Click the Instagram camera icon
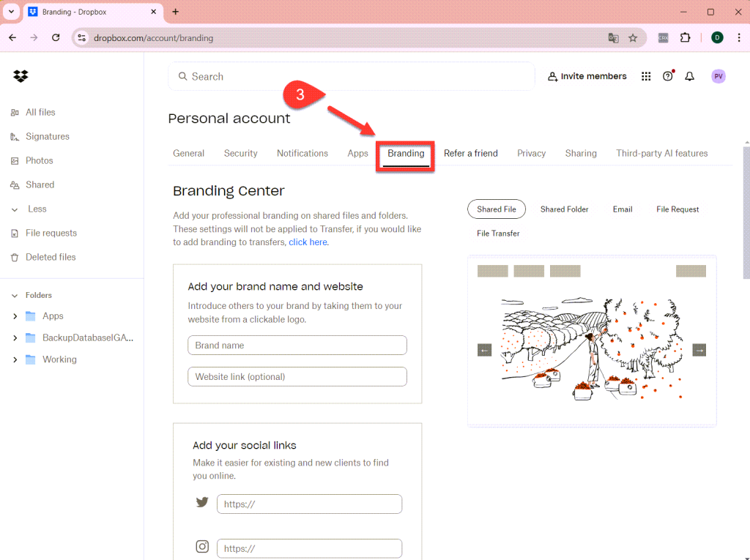 [202, 546]
